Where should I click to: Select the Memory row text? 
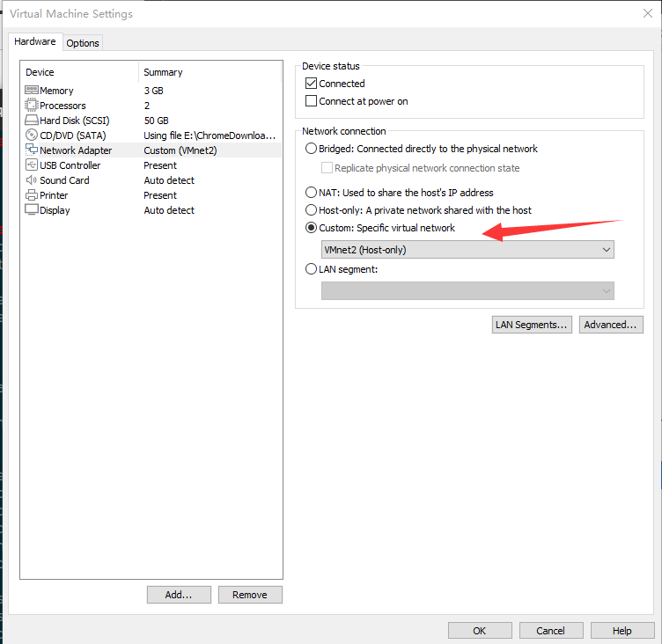[x=56, y=91]
